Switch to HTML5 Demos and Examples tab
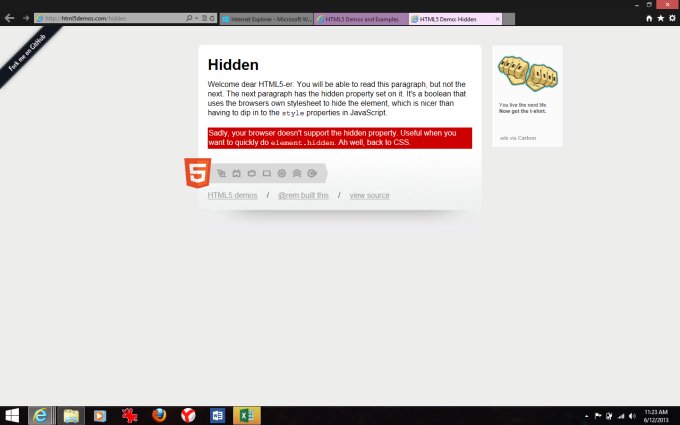 tap(361, 19)
